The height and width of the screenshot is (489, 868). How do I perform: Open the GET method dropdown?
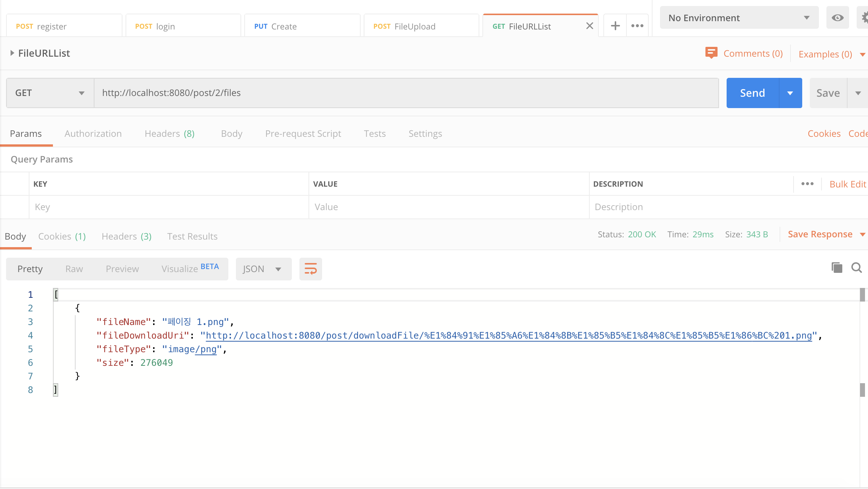coord(50,93)
